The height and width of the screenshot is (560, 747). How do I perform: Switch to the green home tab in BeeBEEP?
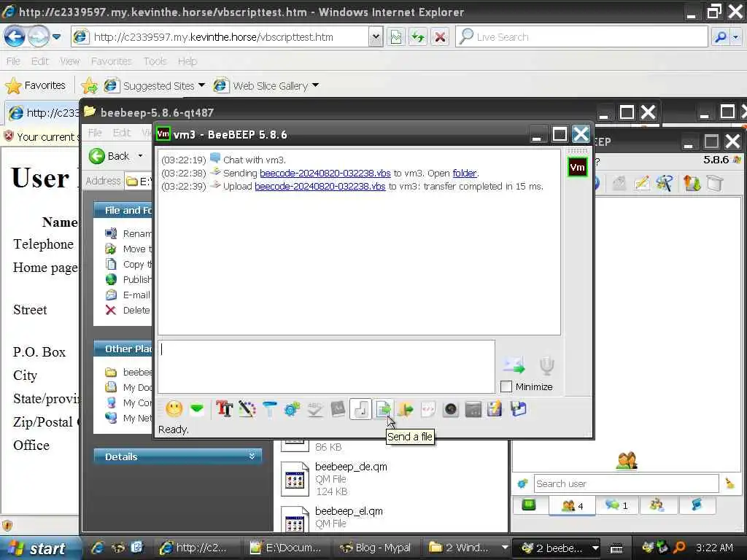tap(529, 505)
